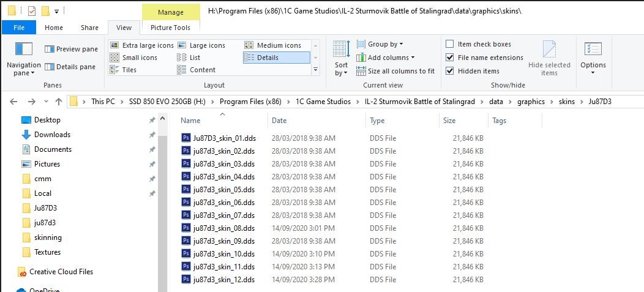644x292 pixels.
Task: Open the Group by dropdown
Action: [x=380, y=44]
